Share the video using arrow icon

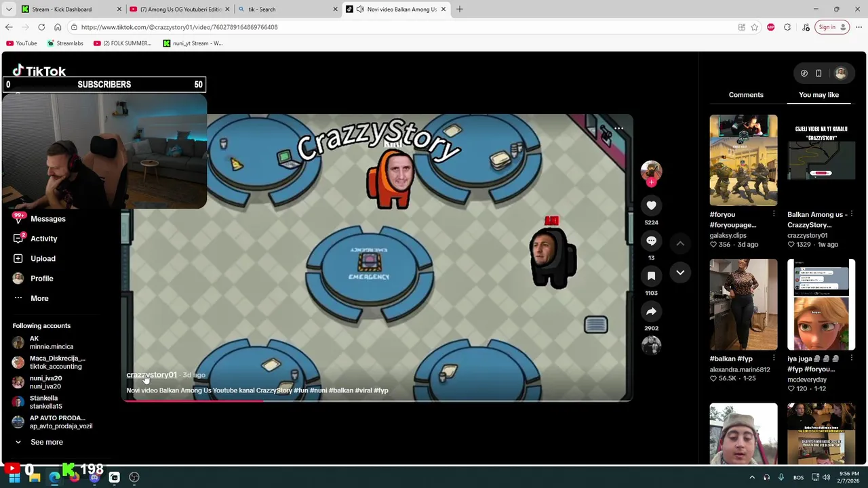(651, 311)
